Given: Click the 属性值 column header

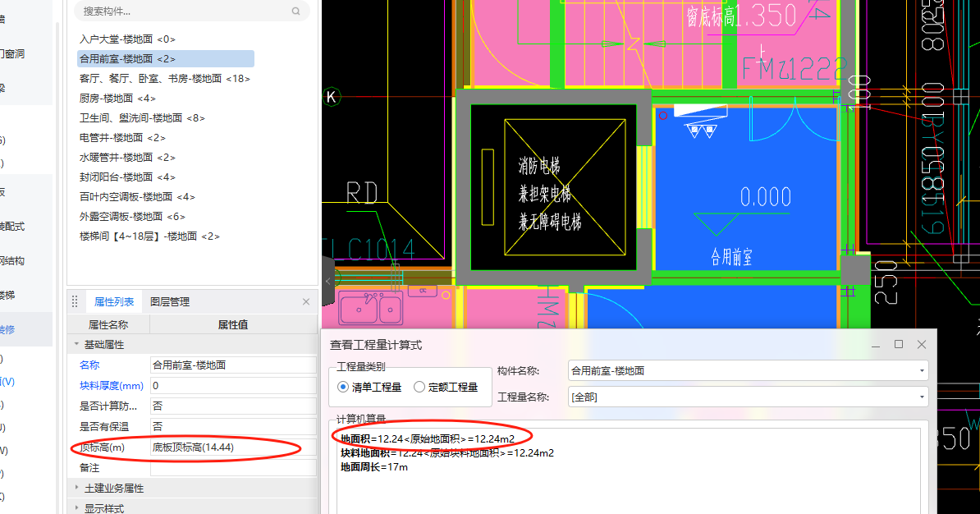Looking at the screenshot, I should pos(233,324).
